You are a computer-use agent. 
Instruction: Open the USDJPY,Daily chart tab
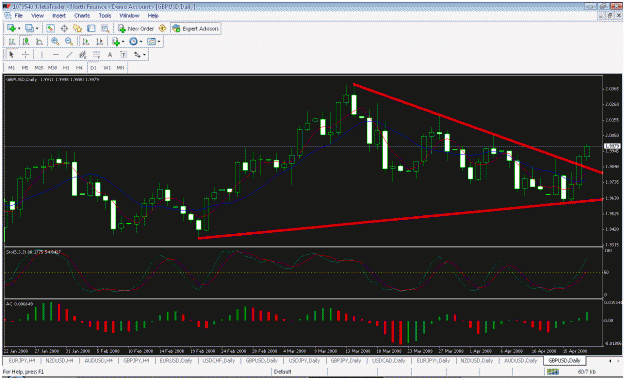click(304, 360)
